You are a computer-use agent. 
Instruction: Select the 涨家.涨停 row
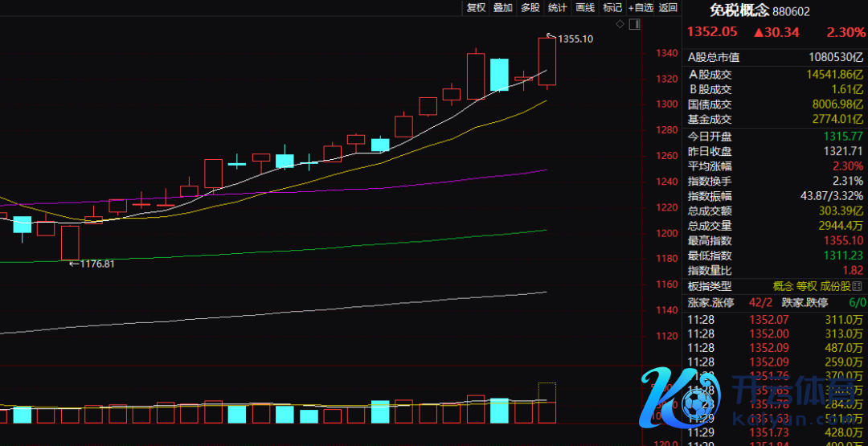(x=711, y=303)
